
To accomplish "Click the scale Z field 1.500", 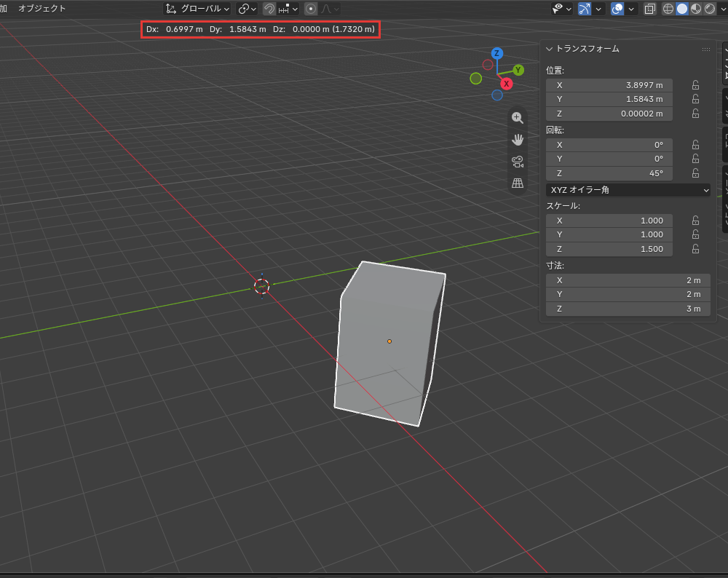I will [x=609, y=249].
